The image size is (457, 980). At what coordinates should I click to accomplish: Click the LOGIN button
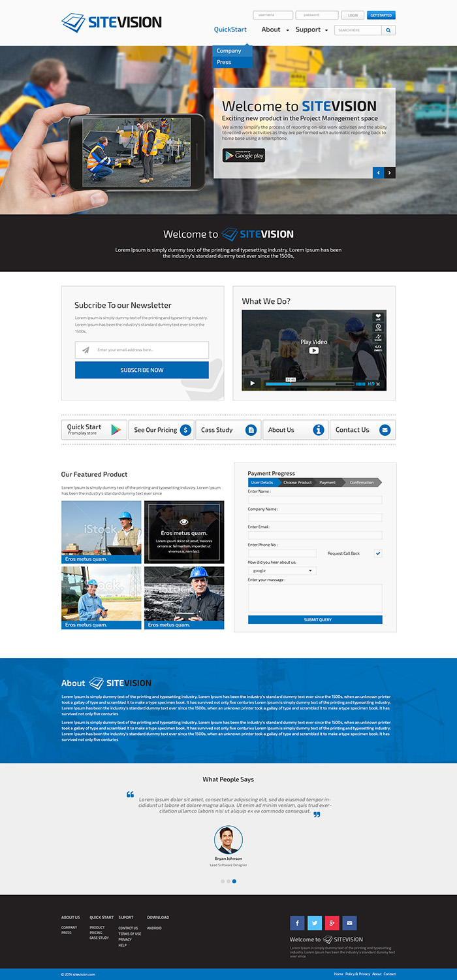[x=353, y=15]
